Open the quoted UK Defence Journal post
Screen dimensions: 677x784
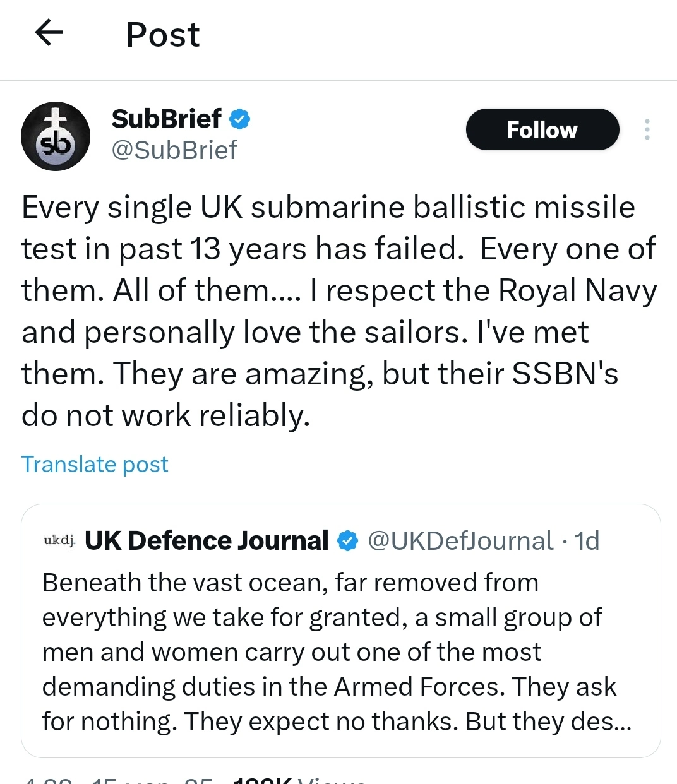340,651
